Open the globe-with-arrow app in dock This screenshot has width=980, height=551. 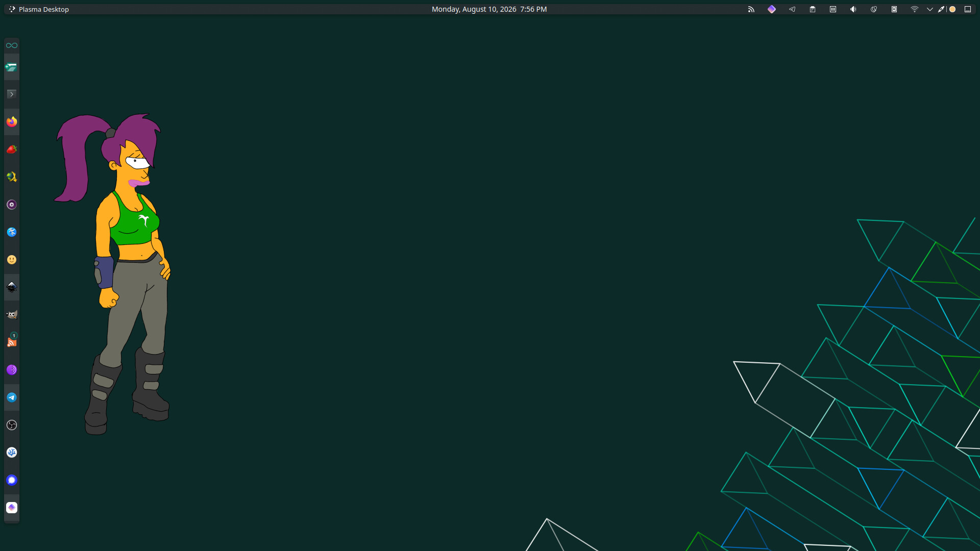(12, 177)
